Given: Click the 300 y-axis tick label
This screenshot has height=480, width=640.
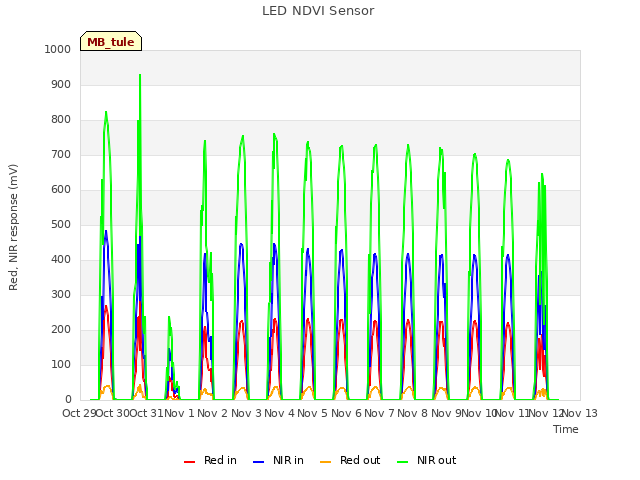Looking at the screenshot, I should [x=61, y=294].
